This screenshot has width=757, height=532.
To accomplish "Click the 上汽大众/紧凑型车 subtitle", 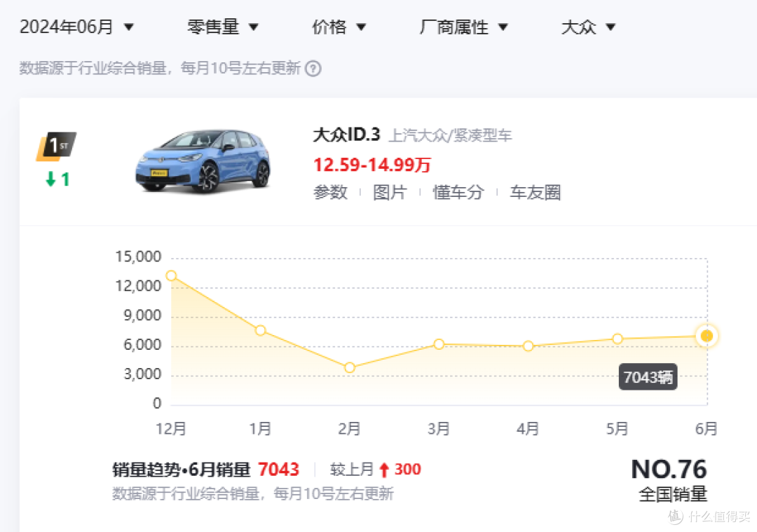I will pyautogui.click(x=450, y=136).
